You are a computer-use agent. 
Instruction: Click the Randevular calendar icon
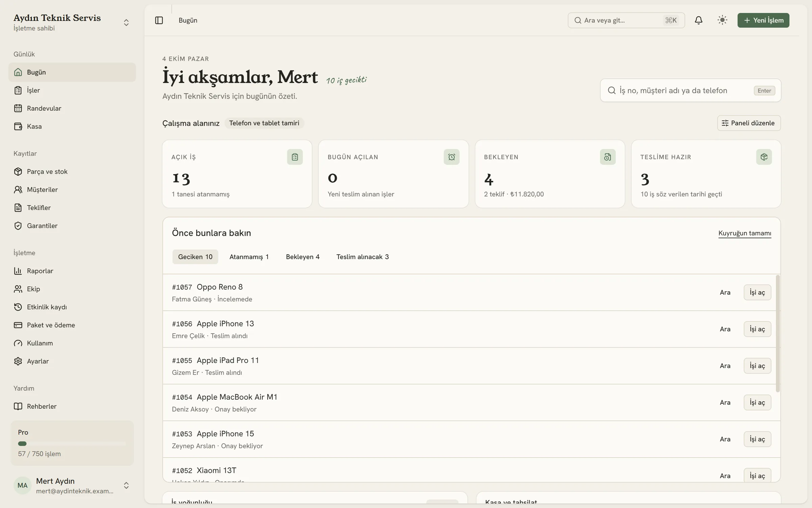tap(18, 108)
